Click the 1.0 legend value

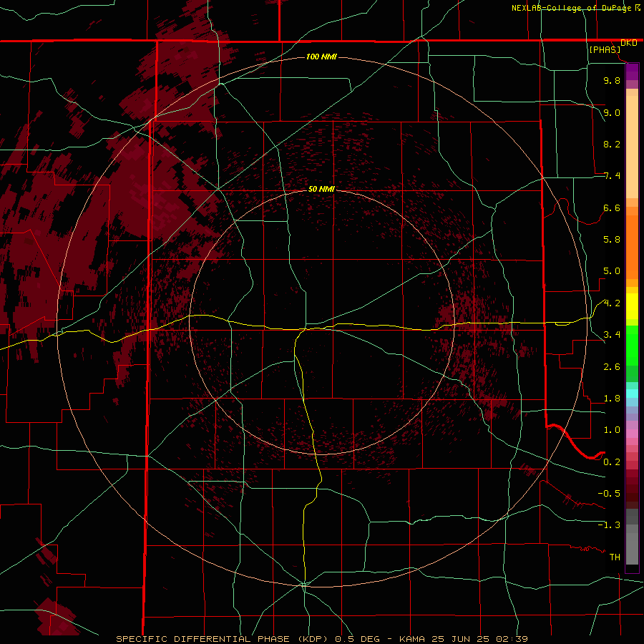click(x=612, y=430)
